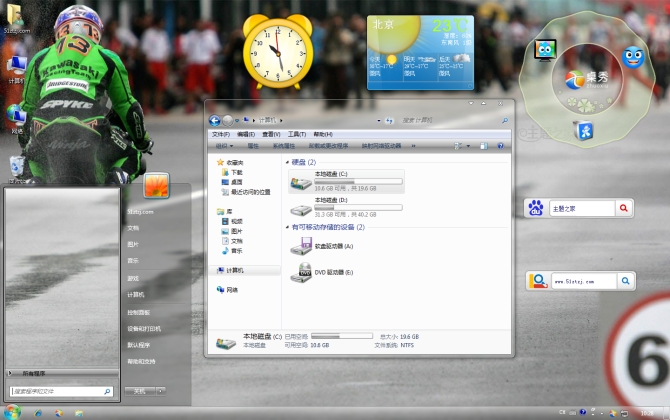Click the change view icon in Explorer toolbar
This screenshot has height=420, width=670.
tap(458, 146)
